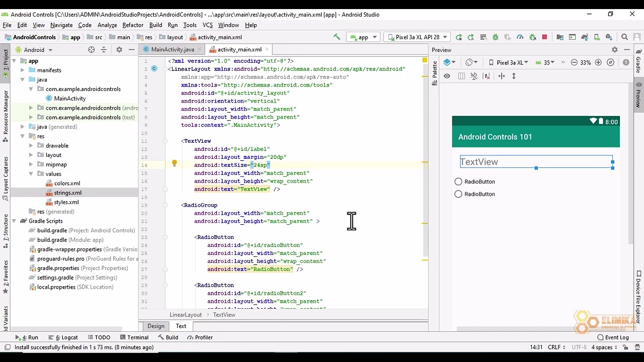Select the first RadioButton in preview

474,182
